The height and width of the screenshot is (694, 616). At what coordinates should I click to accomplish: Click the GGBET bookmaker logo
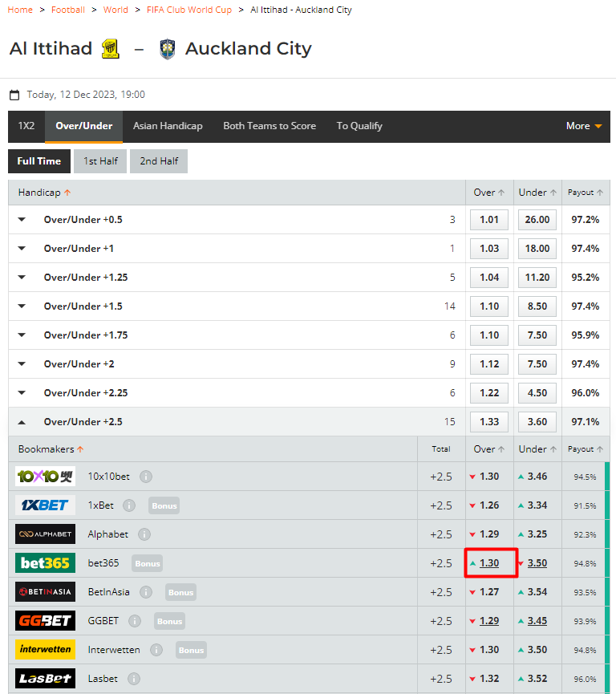tap(46, 621)
